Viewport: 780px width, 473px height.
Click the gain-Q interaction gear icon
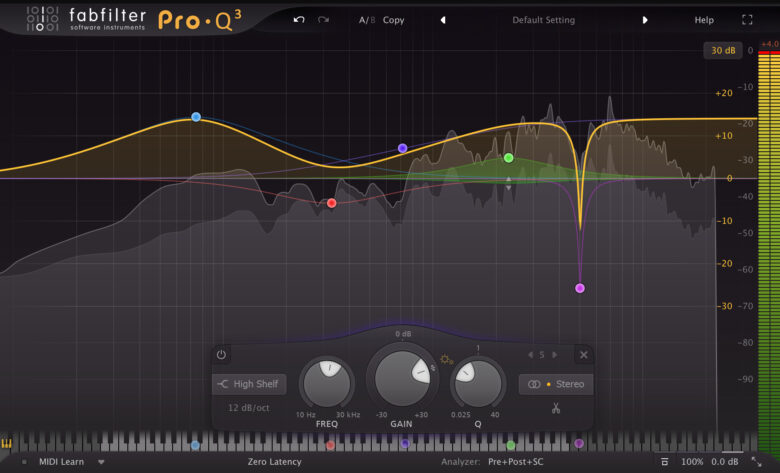(445, 359)
